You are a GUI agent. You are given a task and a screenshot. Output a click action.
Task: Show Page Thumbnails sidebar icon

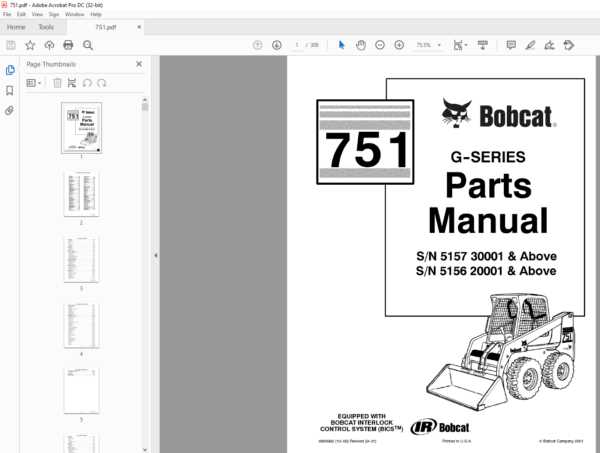pyautogui.click(x=10, y=70)
